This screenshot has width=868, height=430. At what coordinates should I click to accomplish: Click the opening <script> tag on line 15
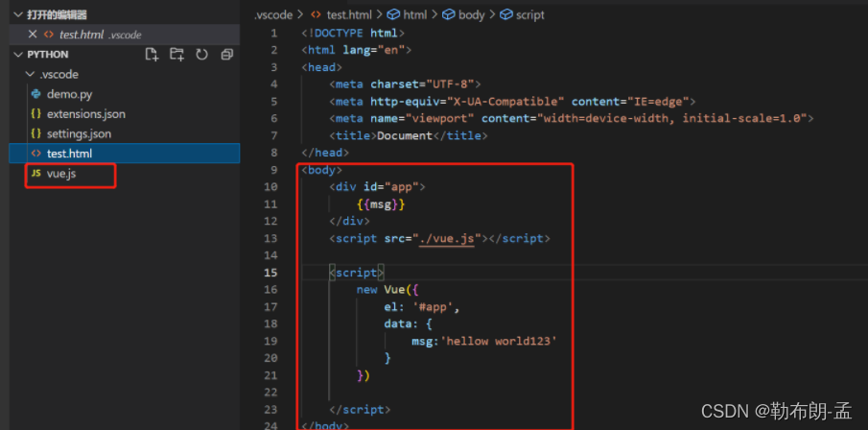[x=357, y=273]
